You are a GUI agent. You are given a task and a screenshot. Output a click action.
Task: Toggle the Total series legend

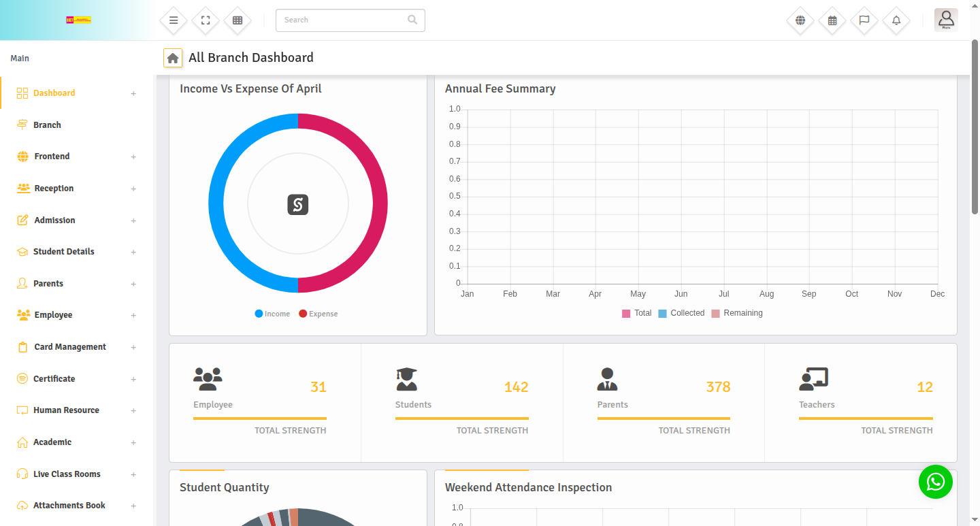click(636, 313)
